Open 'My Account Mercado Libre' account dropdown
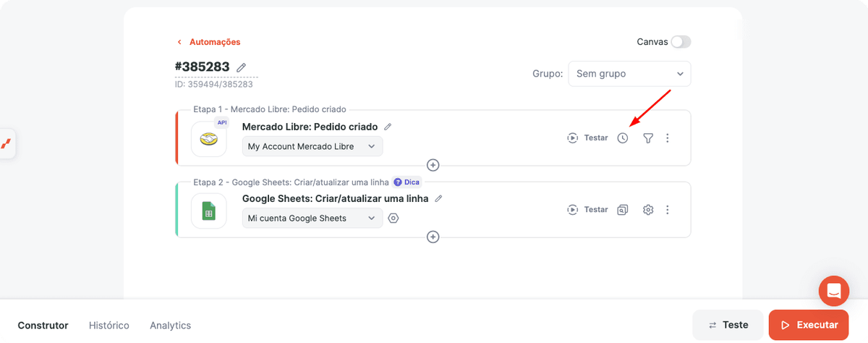Viewport: 868px width, 343px height. tap(312, 146)
